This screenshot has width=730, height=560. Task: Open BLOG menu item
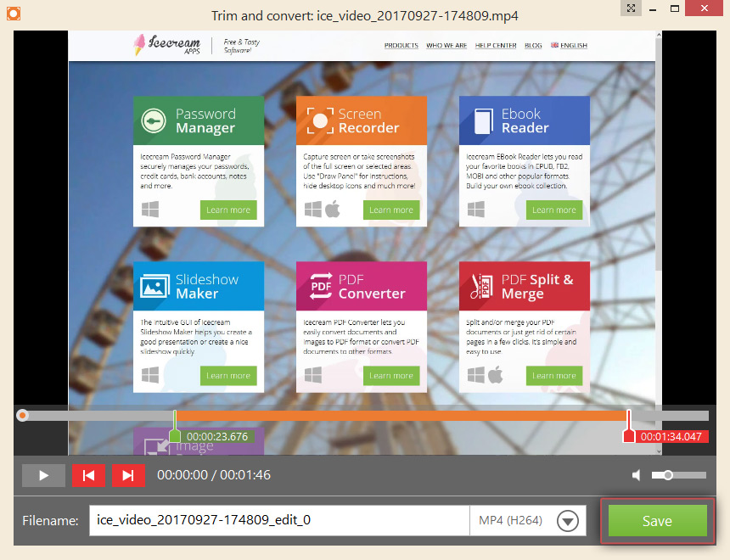coord(533,45)
